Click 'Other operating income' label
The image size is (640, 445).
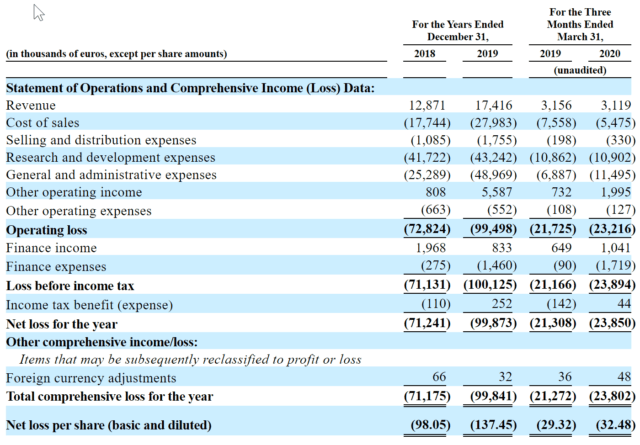74,192
